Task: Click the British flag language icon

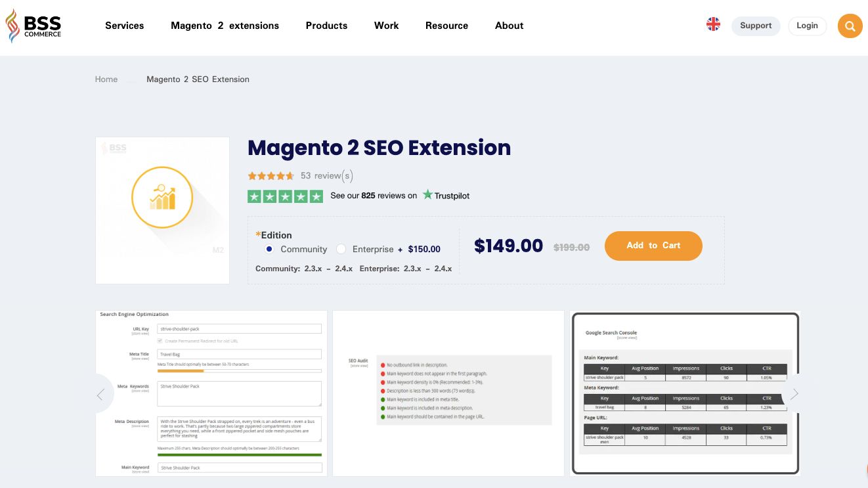Action: click(713, 24)
